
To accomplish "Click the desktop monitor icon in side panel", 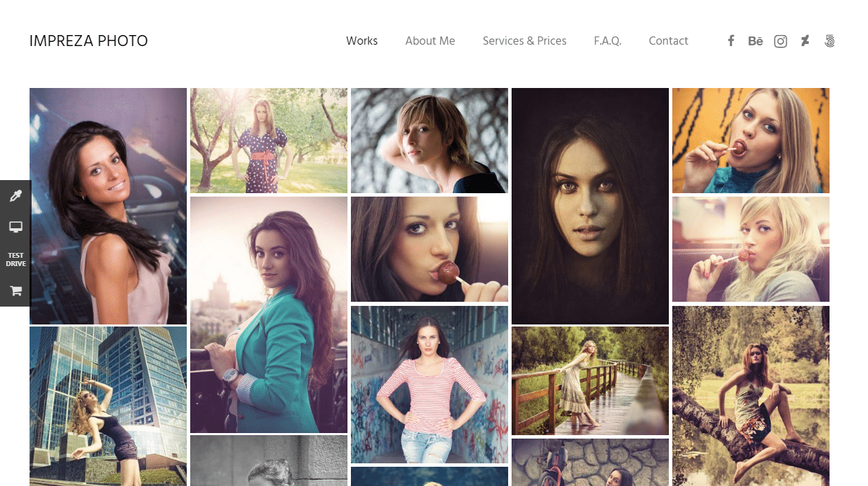I will click(x=15, y=228).
